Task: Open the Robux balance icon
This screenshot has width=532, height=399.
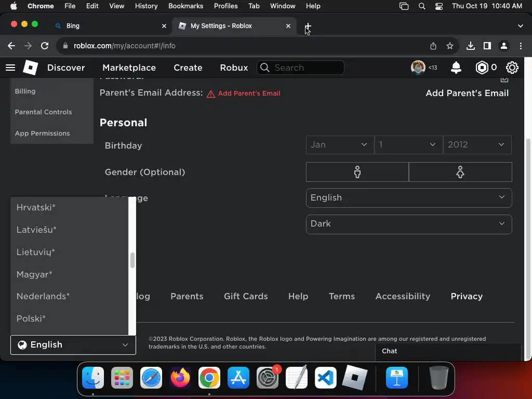Action: point(482,68)
